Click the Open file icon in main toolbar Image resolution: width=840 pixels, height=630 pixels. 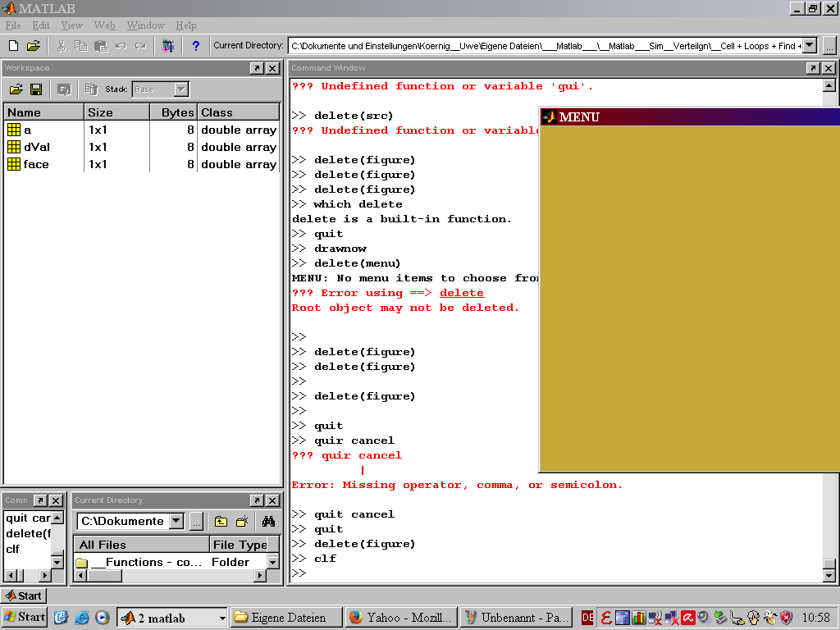[33, 46]
